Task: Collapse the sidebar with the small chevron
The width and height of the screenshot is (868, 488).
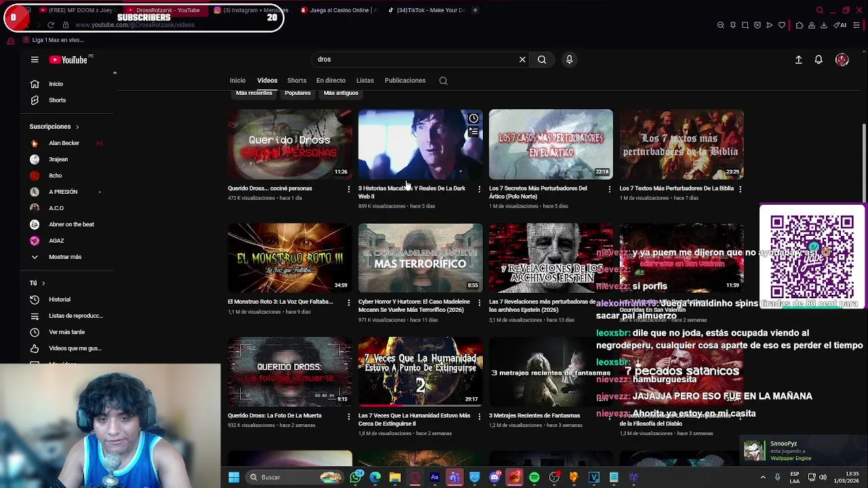Action: (x=115, y=73)
